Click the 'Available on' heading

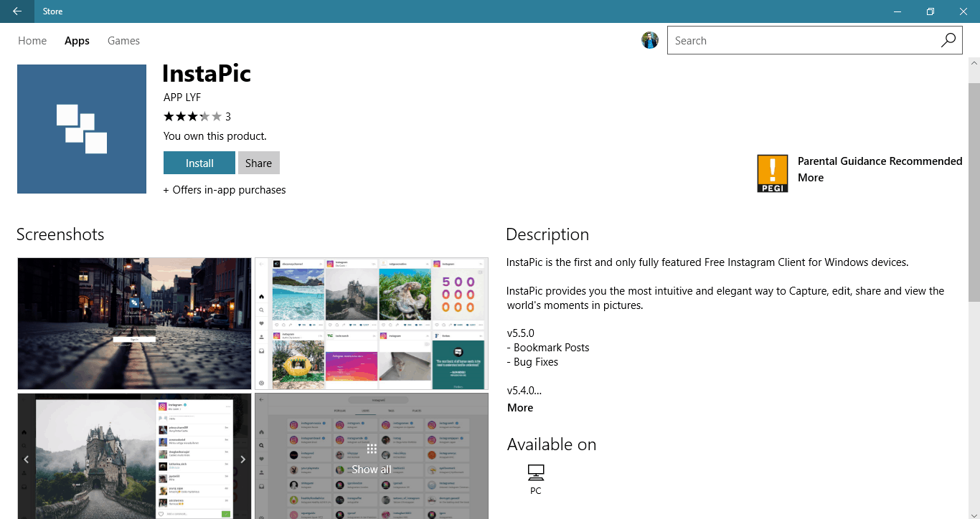pyautogui.click(x=552, y=444)
